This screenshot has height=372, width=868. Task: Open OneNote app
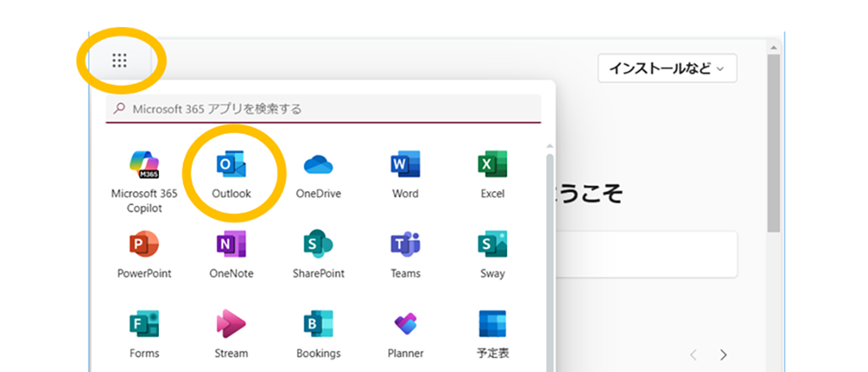231,245
